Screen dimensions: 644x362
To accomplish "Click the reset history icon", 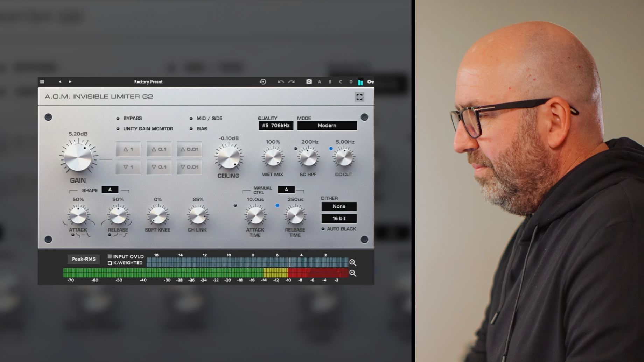I will 263,82.
